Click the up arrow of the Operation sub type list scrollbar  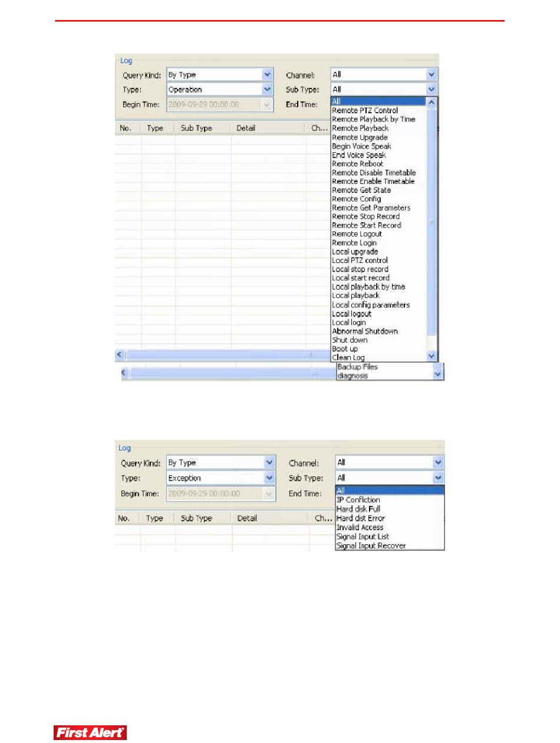431,102
